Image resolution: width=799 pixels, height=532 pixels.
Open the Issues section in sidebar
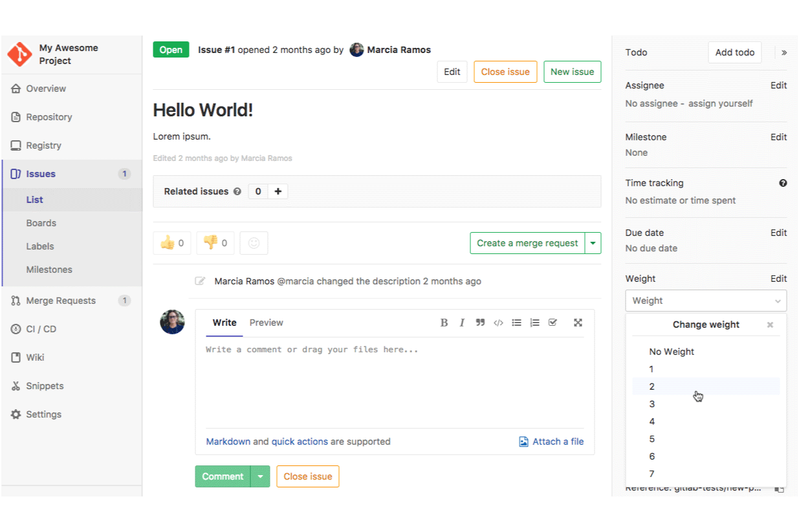(71, 174)
